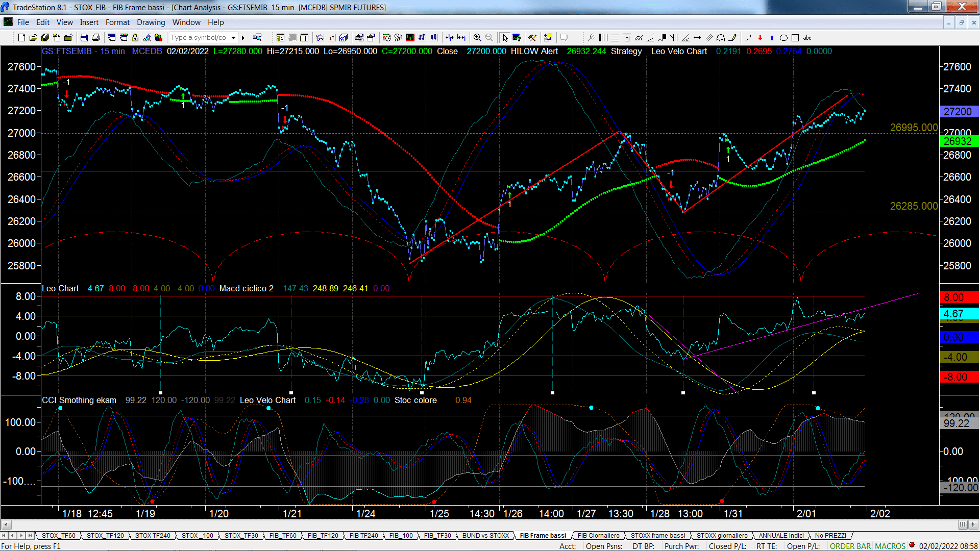Open the Edit menu
This screenshot has height=551, width=980.
(43, 22)
